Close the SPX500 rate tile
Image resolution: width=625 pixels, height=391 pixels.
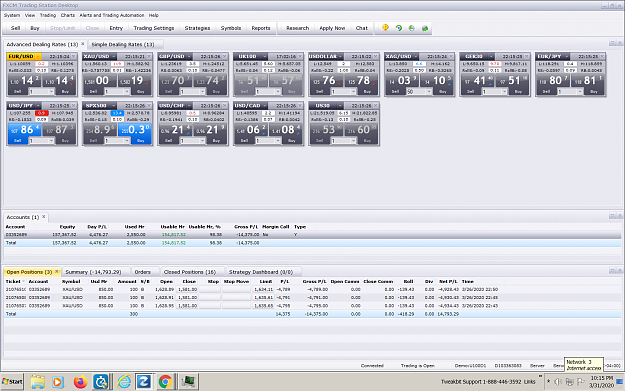coord(149,106)
